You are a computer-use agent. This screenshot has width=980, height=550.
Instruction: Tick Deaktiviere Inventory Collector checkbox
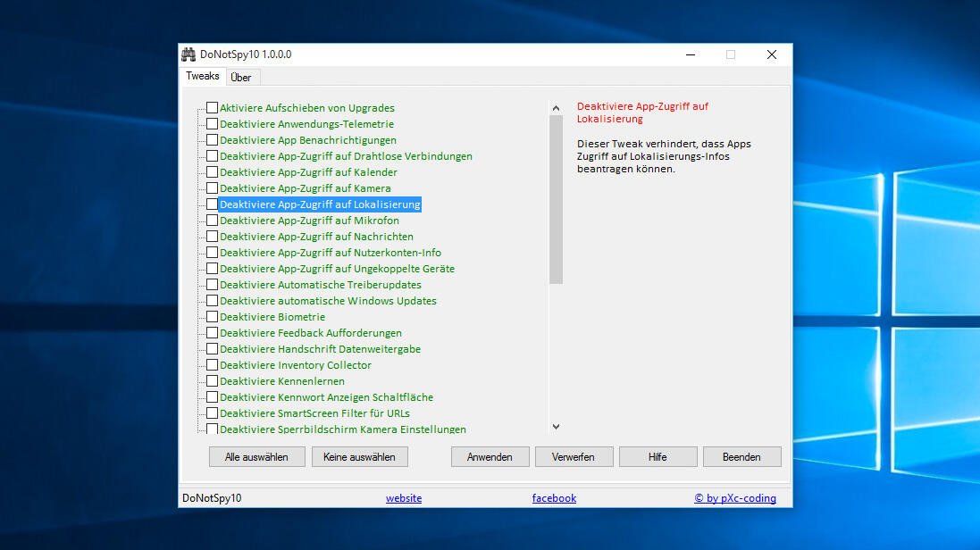(213, 365)
